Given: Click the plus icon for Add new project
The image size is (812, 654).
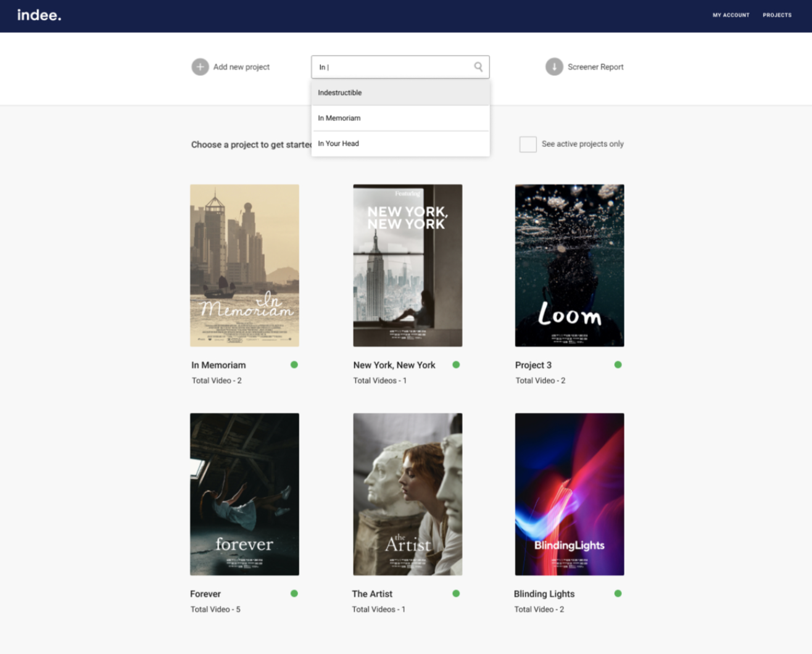Looking at the screenshot, I should pos(200,67).
